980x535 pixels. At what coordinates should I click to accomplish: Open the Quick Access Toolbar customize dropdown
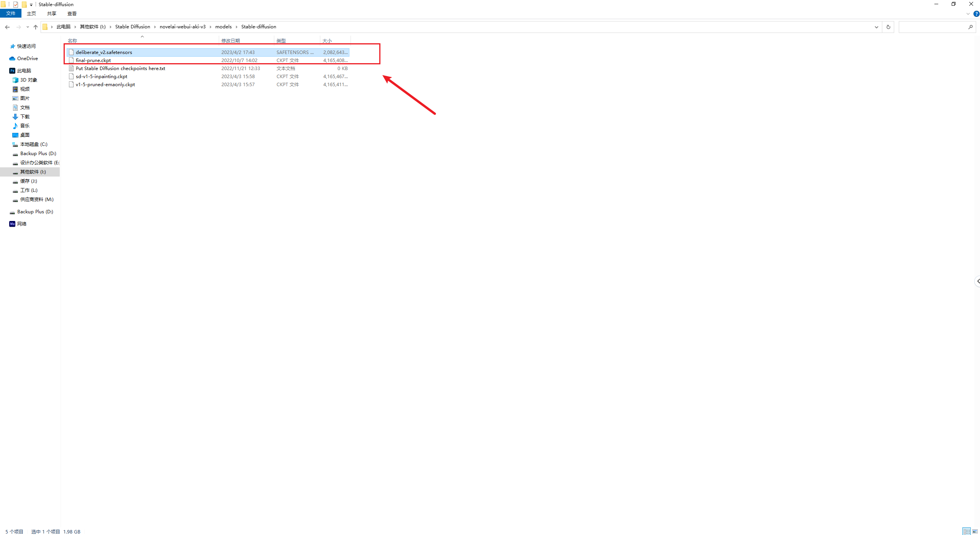[31, 5]
